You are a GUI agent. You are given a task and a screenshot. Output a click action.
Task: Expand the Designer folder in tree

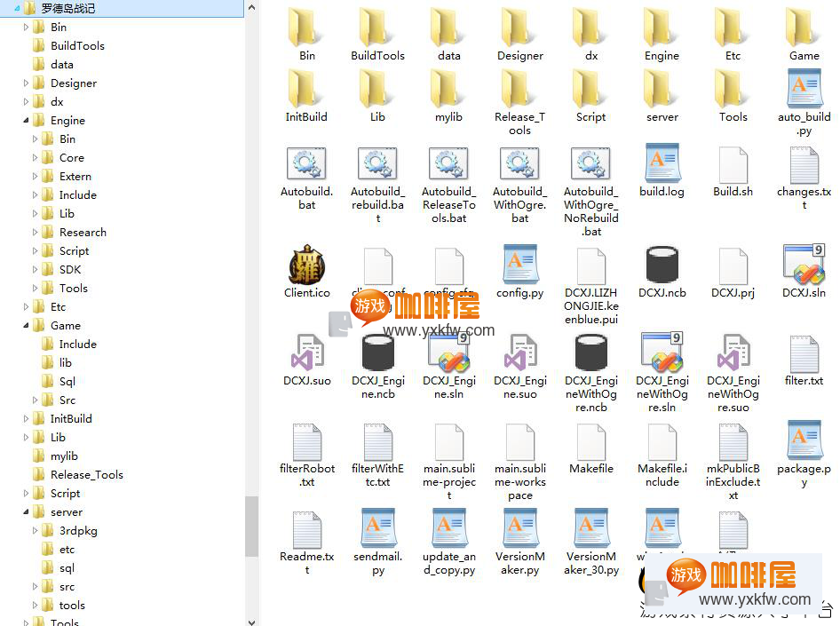[x=26, y=83]
